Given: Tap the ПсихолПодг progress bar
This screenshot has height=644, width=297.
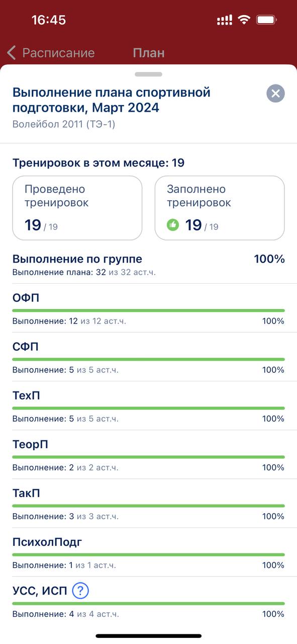Looking at the screenshot, I should [x=148, y=554].
